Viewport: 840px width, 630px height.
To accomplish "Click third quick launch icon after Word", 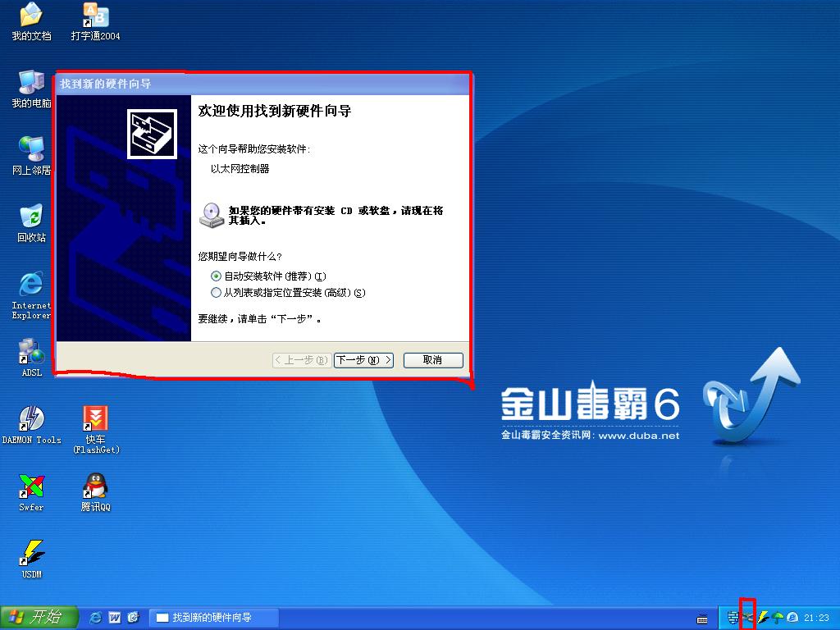I will tap(133, 618).
